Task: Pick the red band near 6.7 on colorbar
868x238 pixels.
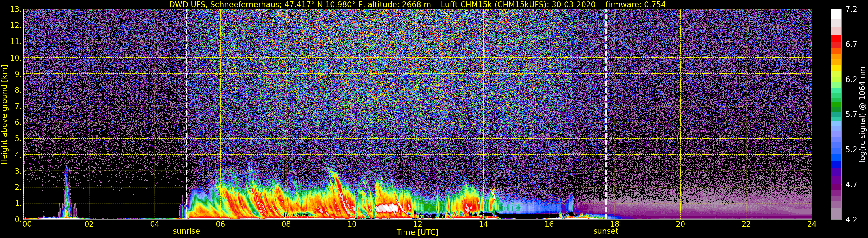Action: point(836,41)
